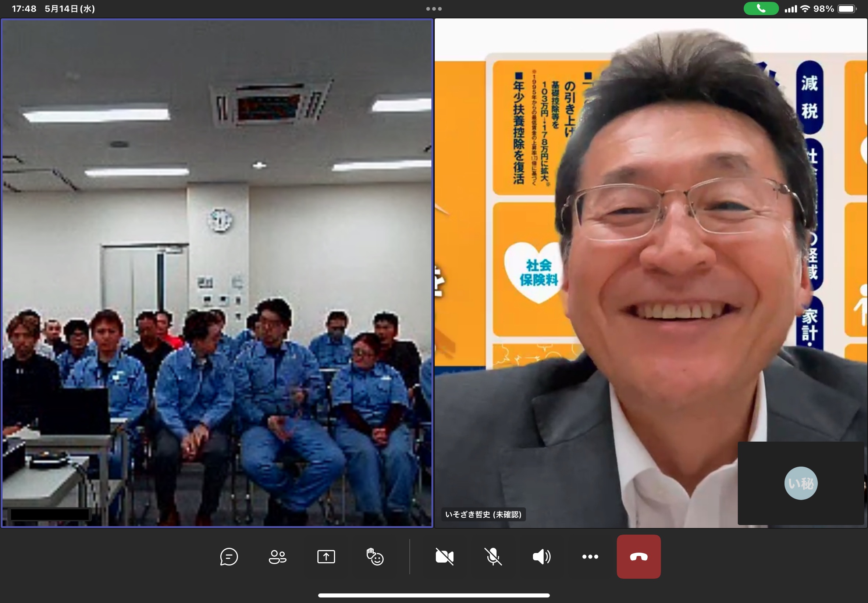Select the conference room video tile
The height and width of the screenshot is (603, 868).
click(217, 272)
